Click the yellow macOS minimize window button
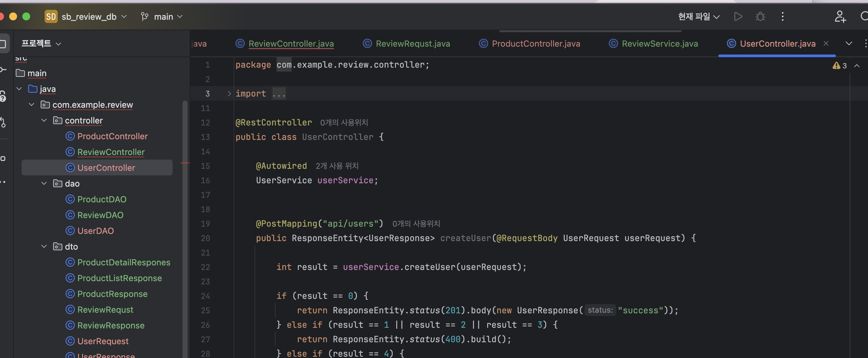 pos(13,16)
